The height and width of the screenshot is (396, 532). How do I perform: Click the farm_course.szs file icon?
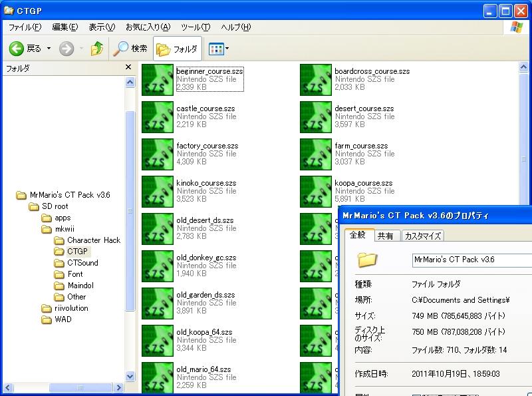click(x=315, y=154)
